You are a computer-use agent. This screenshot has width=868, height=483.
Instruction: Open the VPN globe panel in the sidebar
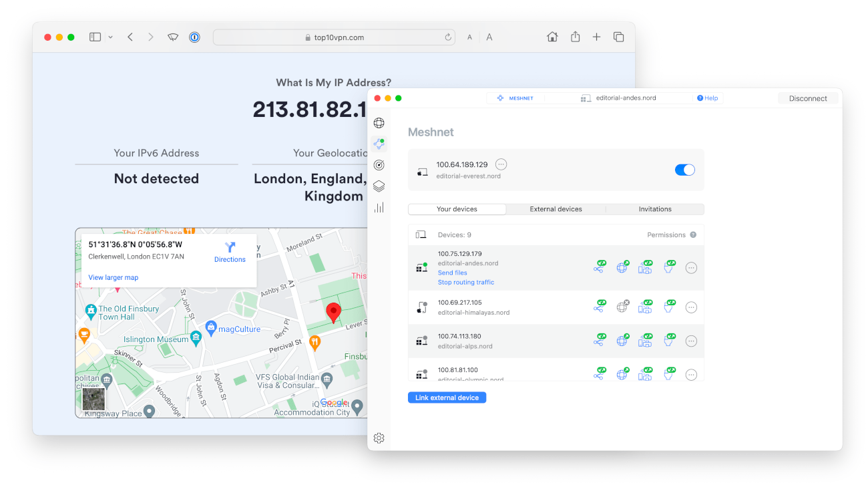pos(379,123)
